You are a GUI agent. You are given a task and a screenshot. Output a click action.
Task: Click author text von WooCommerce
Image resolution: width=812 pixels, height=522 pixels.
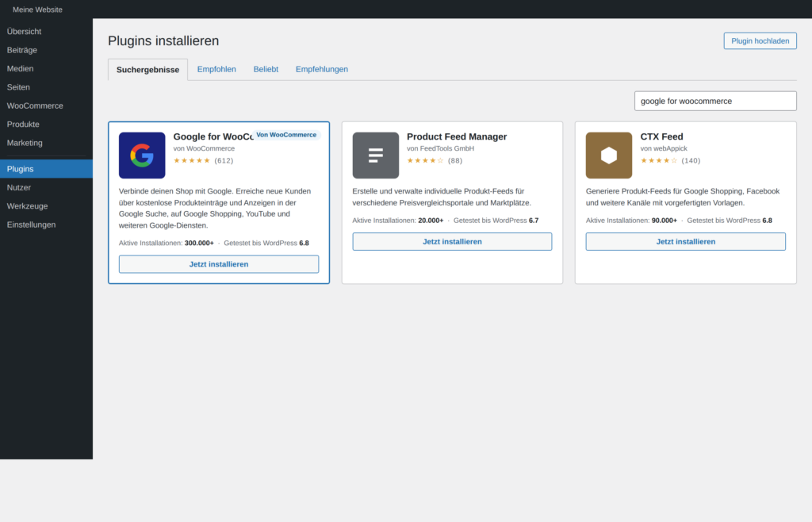[204, 148]
